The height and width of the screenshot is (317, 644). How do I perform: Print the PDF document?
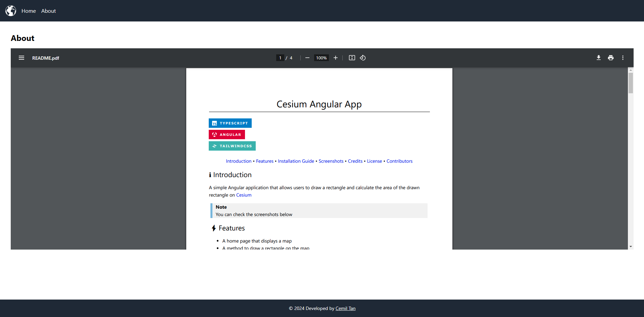pos(610,58)
